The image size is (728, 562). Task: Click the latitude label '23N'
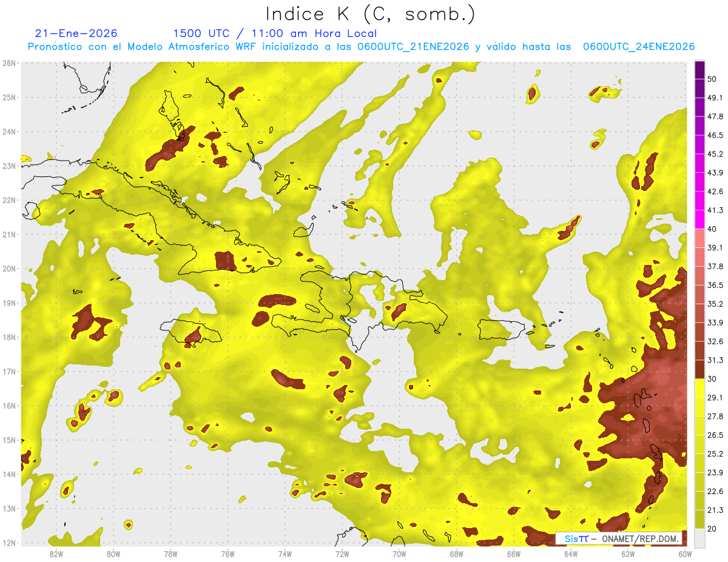click(x=9, y=166)
